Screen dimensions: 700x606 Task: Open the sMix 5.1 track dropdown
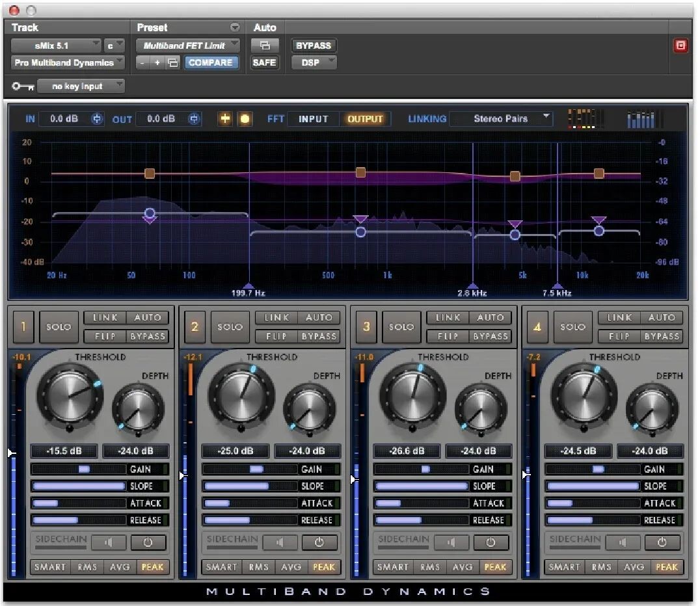point(56,46)
